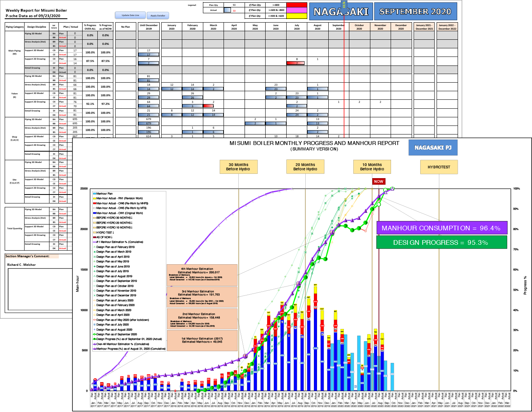Screen dimensions: 532x412
Task: Click the HYDRO TEST legend entry
Action: (x=103, y=232)
